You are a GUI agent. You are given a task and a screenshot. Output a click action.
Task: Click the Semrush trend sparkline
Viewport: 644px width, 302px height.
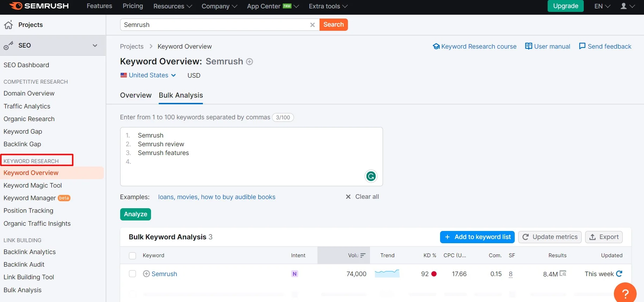(387, 273)
